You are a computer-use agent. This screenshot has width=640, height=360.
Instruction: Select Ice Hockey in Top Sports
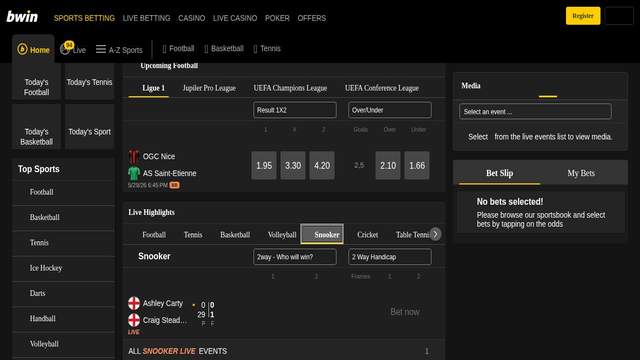coord(64,268)
